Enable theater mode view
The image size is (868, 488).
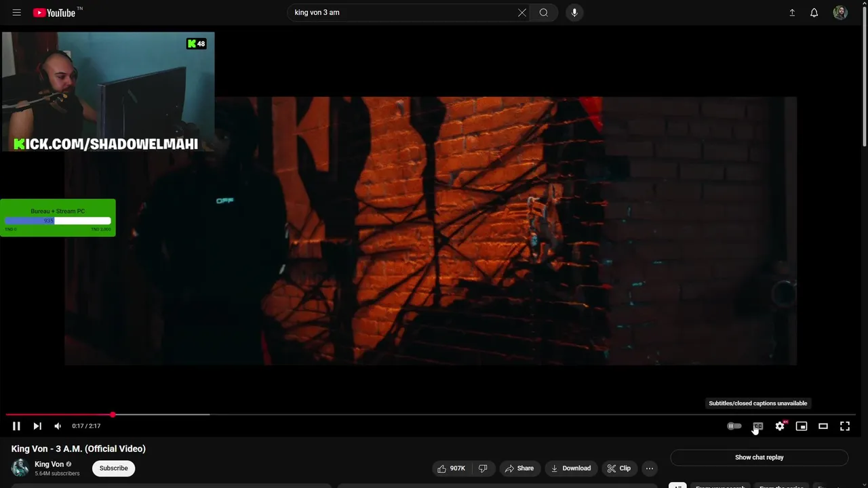(823, 426)
